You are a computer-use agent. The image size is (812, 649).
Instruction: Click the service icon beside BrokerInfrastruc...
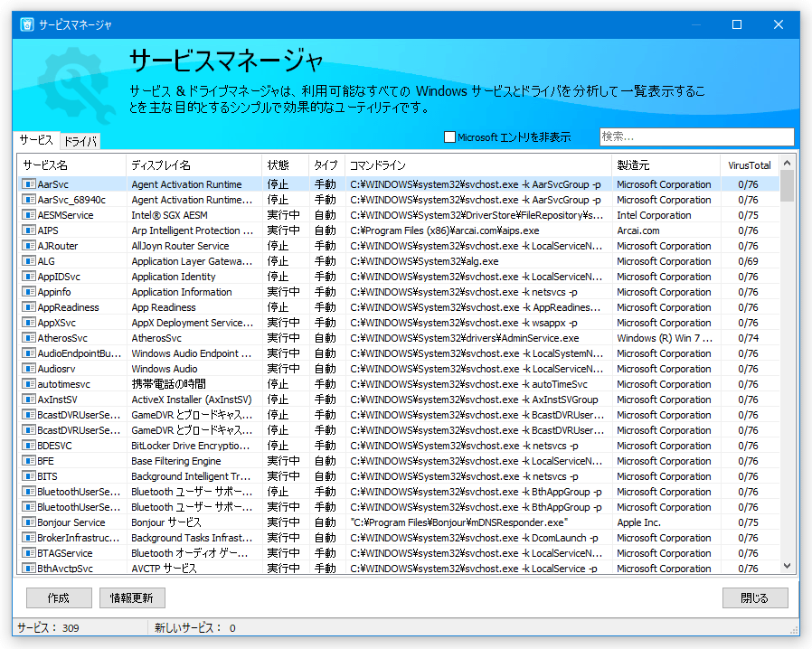click(28, 538)
